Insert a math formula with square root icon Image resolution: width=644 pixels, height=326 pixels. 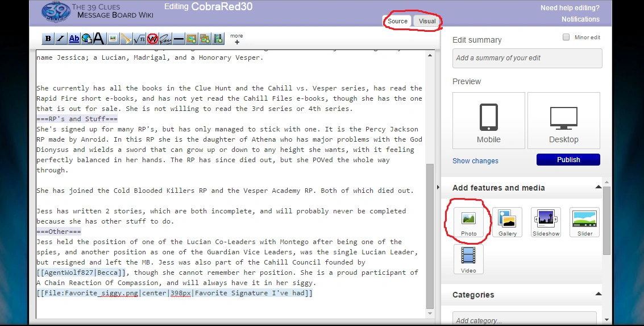[x=139, y=39]
